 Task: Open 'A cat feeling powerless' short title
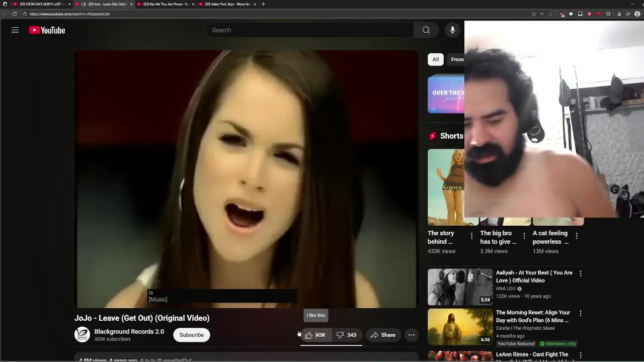(550, 237)
